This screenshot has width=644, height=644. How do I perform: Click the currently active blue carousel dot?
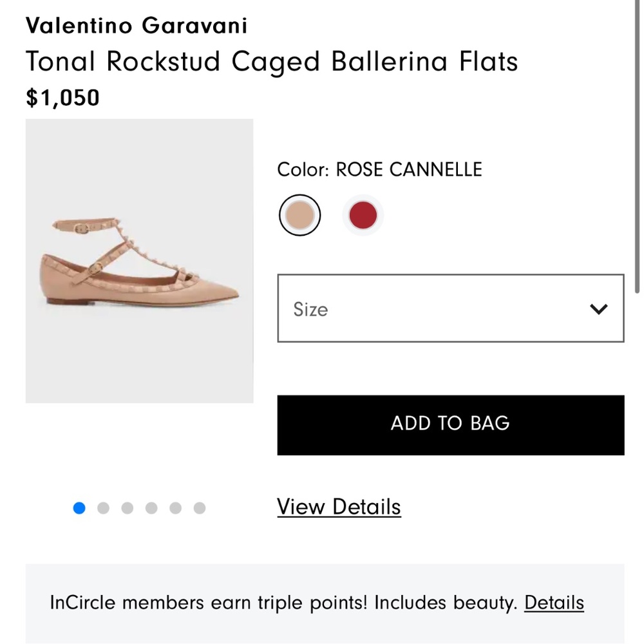(79, 508)
